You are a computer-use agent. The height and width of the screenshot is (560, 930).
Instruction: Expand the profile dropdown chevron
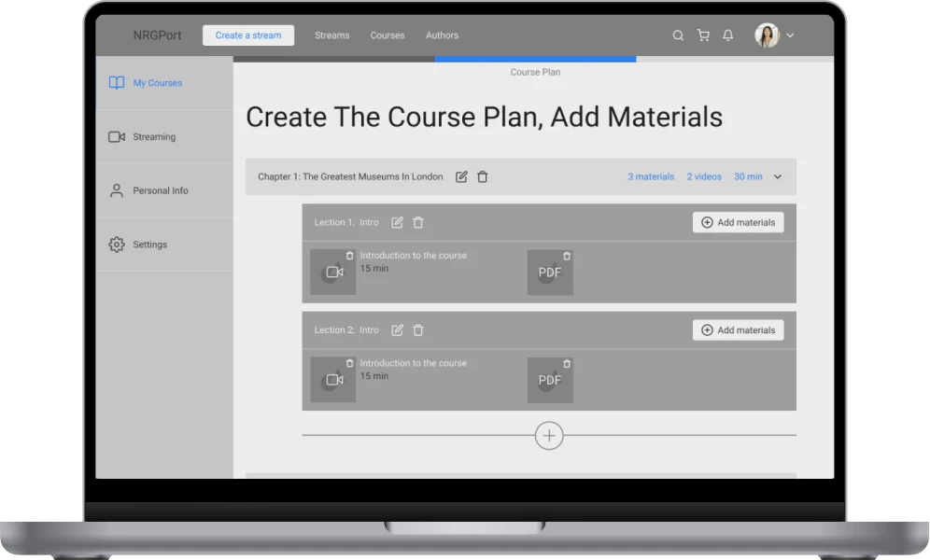[790, 35]
